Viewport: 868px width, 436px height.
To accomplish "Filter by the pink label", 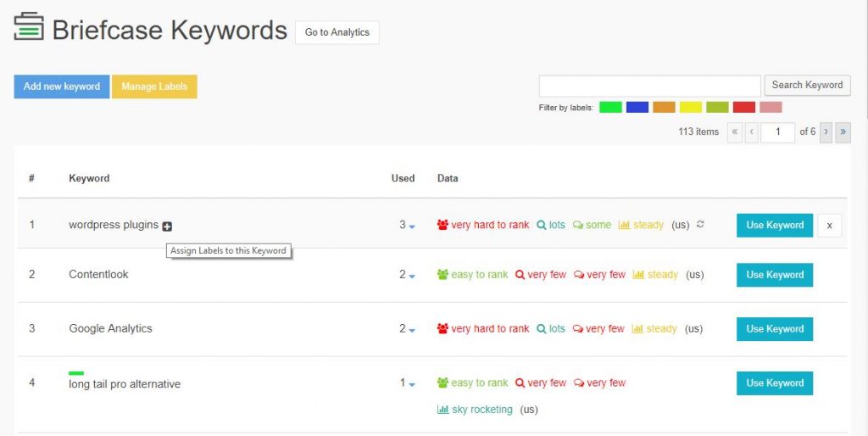I will pyautogui.click(x=771, y=107).
